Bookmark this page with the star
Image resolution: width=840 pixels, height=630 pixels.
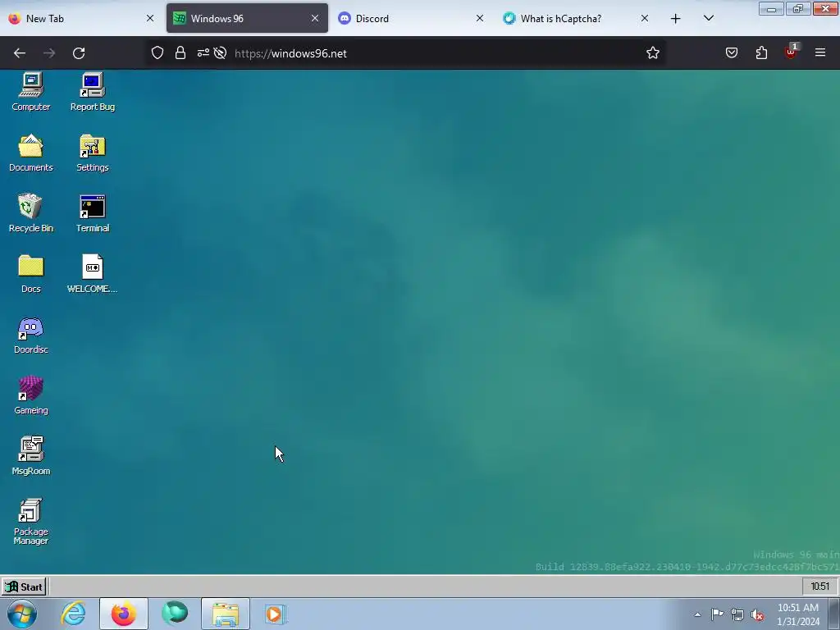652,53
